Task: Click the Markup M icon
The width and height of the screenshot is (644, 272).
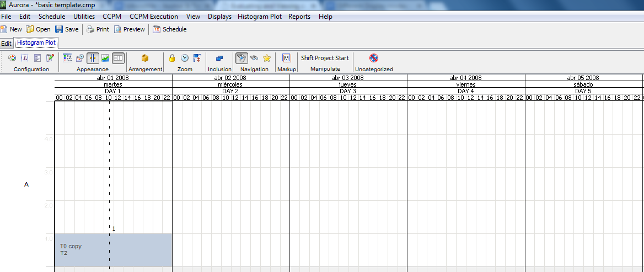Action: coord(286,58)
